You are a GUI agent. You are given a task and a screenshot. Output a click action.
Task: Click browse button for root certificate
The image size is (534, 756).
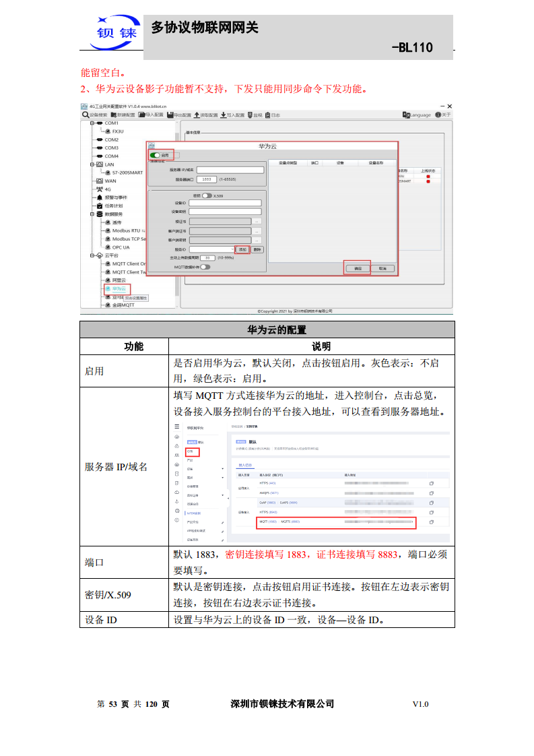(x=257, y=222)
